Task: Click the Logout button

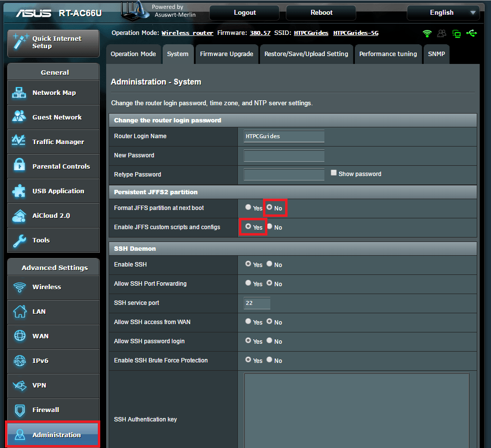Action: [245, 13]
